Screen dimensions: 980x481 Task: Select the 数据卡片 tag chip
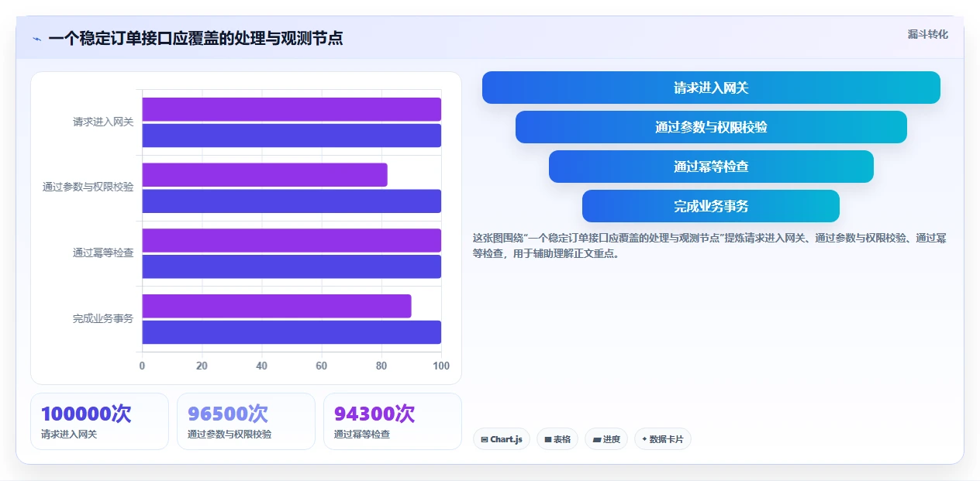tap(662, 439)
